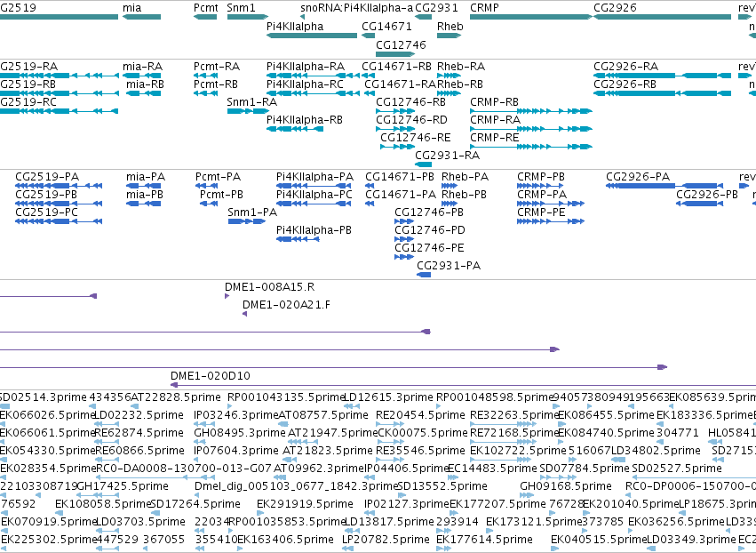Select the mia-PB protein label

click(145, 195)
